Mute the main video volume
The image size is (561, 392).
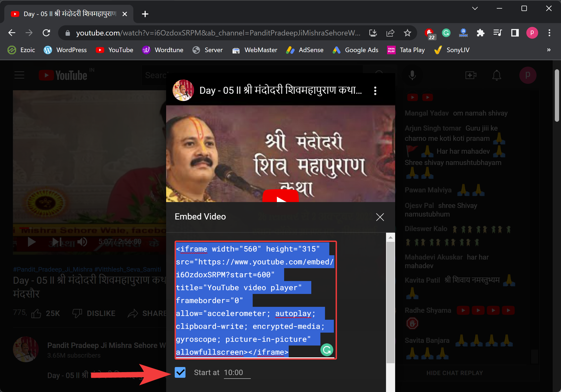(x=82, y=242)
